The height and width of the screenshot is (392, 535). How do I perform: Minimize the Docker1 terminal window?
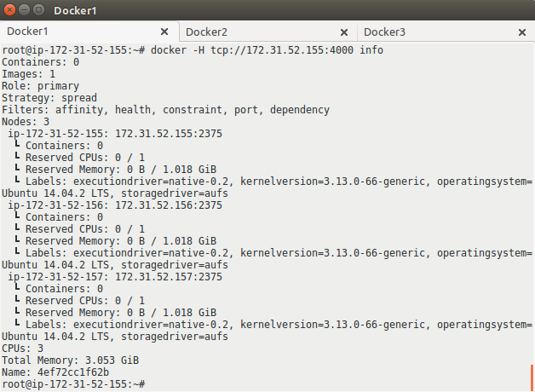click(x=24, y=10)
